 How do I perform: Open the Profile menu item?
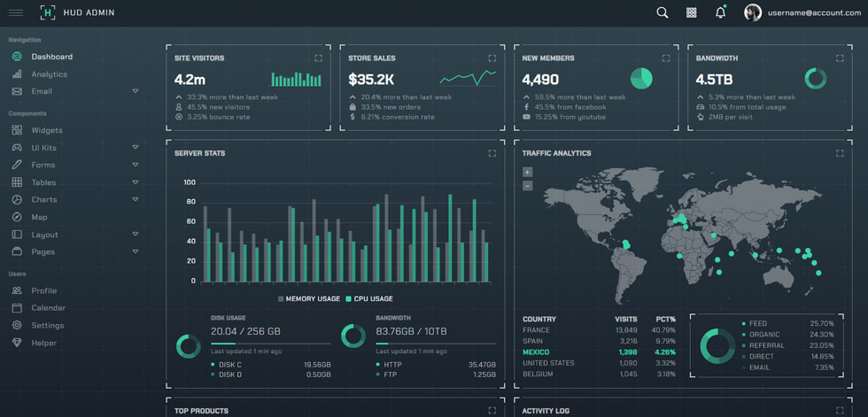[44, 291]
